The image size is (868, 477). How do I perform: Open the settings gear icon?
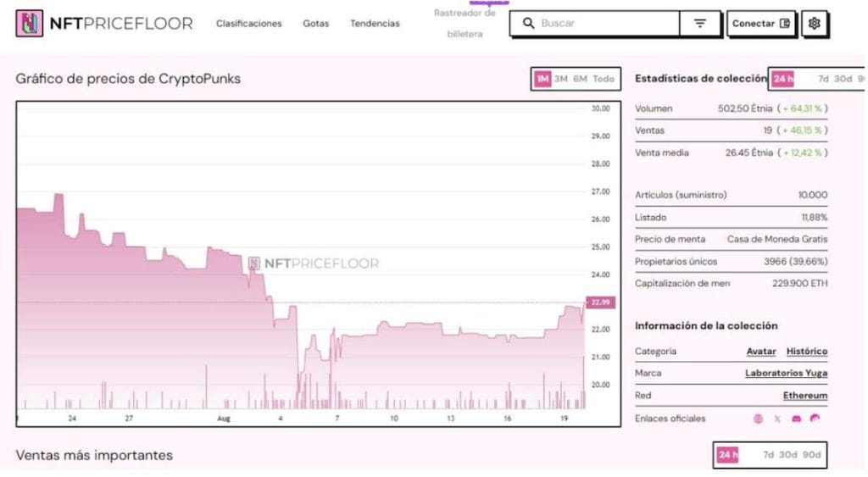click(x=814, y=23)
